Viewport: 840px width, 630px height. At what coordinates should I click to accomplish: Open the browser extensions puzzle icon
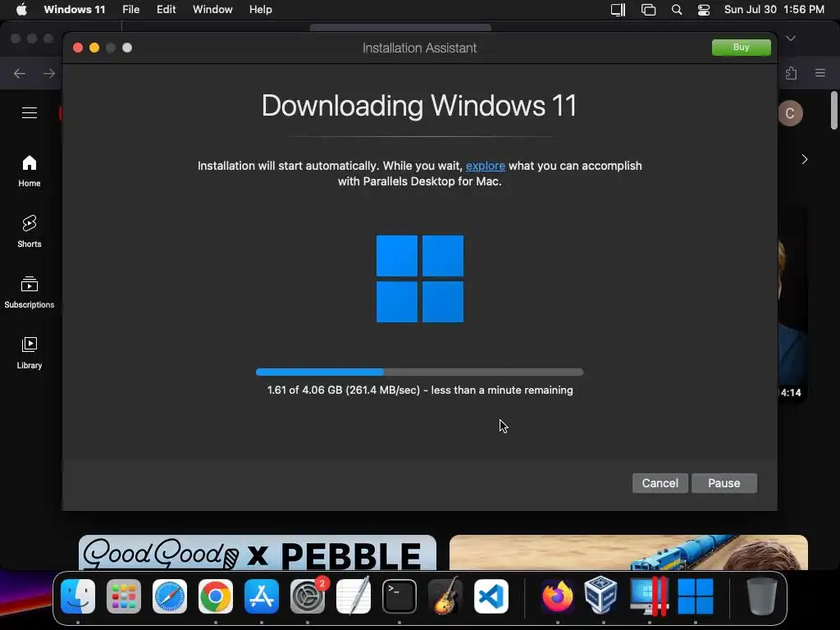click(x=792, y=73)
